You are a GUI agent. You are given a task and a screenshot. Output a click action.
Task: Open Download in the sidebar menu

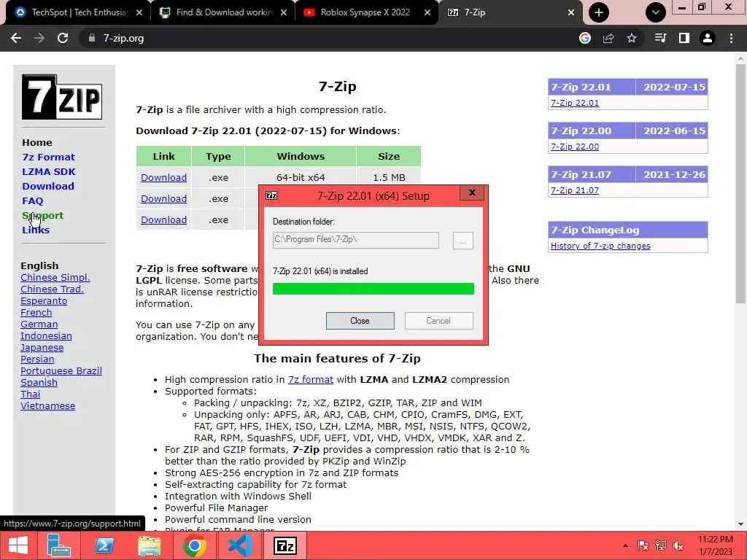point(48,186)
